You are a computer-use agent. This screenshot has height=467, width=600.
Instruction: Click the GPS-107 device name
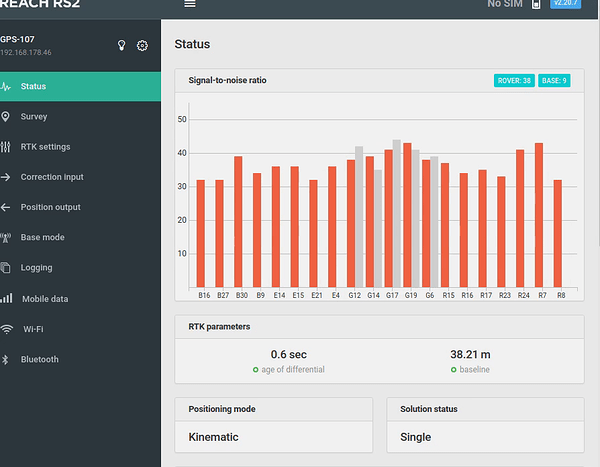click(17, 39)
